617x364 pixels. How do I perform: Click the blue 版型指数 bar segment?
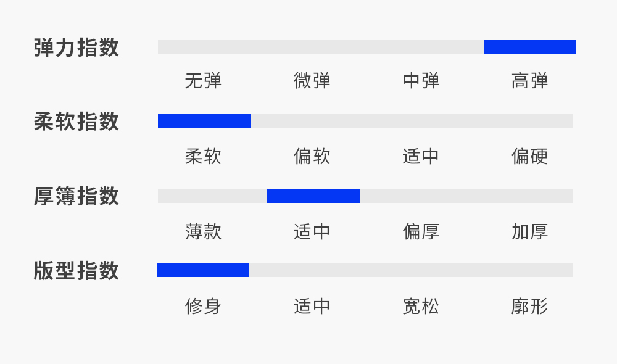[x=203, y=270]
